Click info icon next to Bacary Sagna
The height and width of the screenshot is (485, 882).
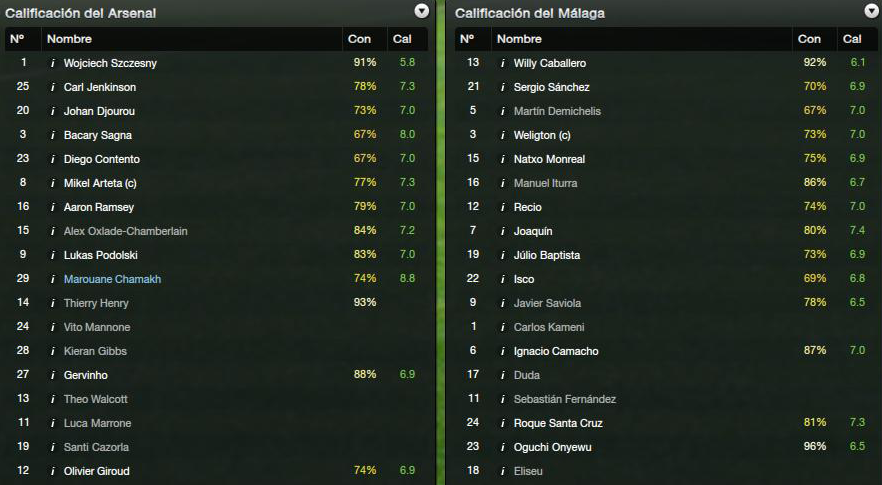53,135
